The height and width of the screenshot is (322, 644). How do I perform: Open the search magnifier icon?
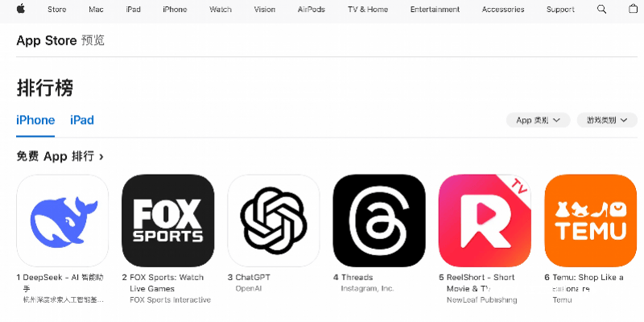[601, 9]
